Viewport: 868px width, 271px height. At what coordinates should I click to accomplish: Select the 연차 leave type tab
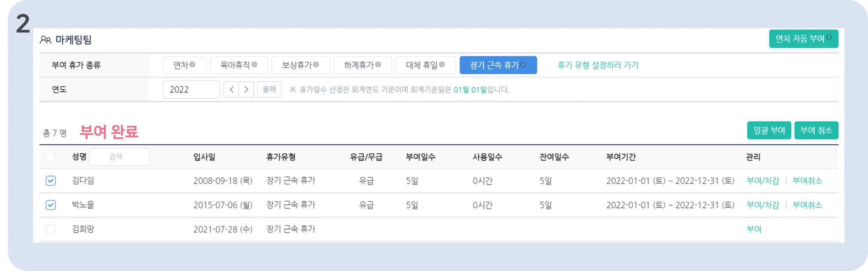click(x=184, y=65)
